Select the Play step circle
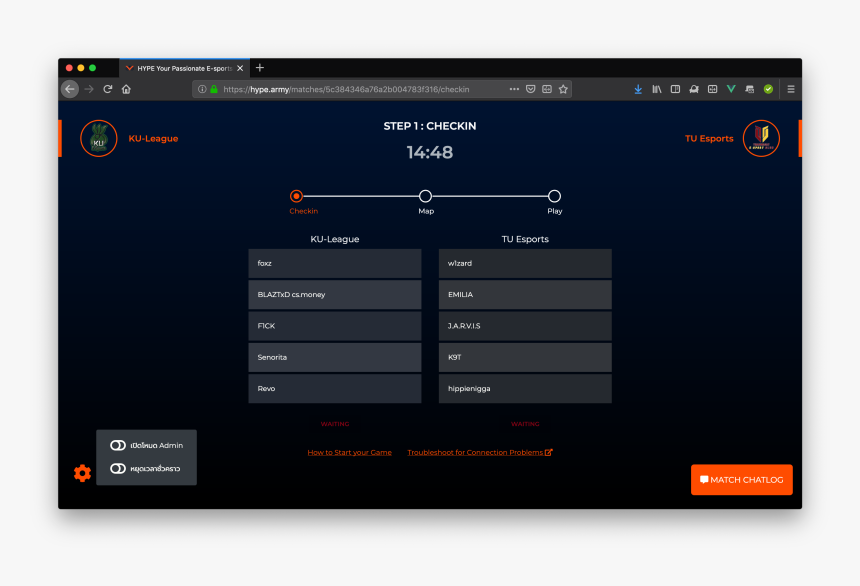The width and height of the screenshot is (860, 586). click(554, 196)
